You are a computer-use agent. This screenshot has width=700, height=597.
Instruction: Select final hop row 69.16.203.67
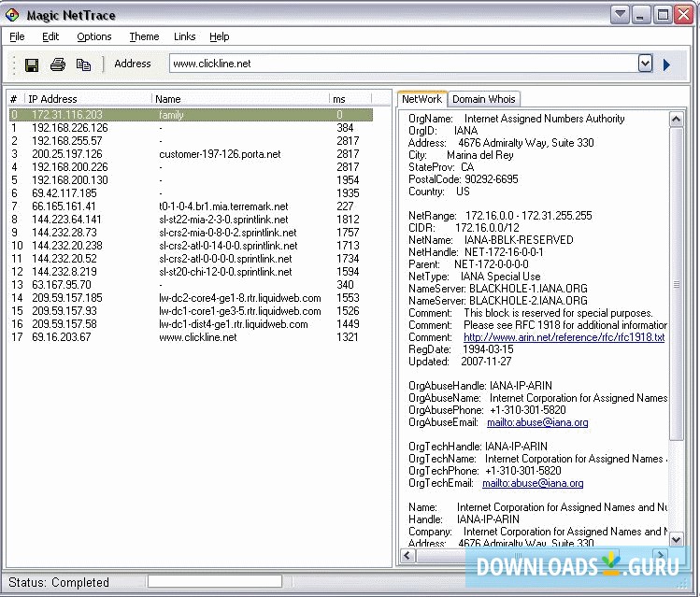coord(191,337)
